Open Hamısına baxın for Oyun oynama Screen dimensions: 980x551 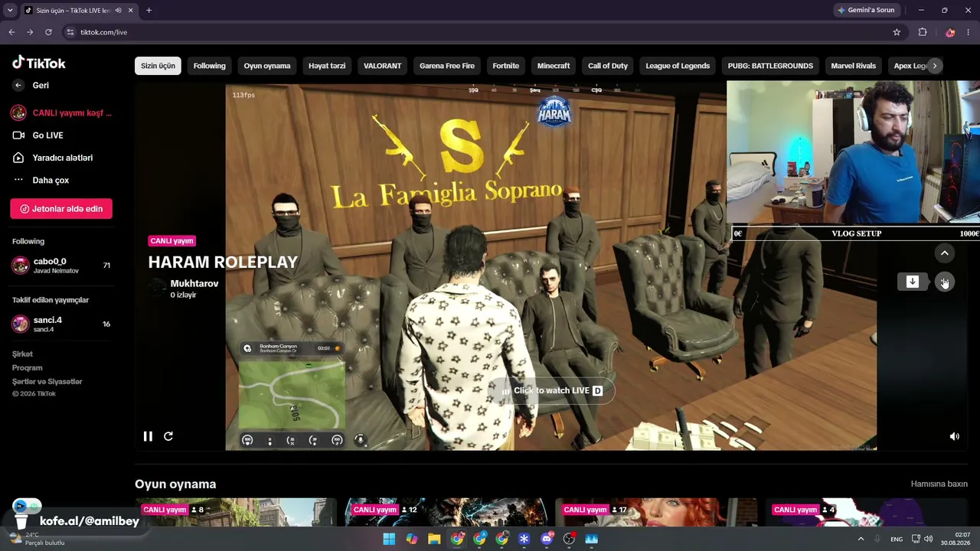pyautogui.click(x=939, y=484)
